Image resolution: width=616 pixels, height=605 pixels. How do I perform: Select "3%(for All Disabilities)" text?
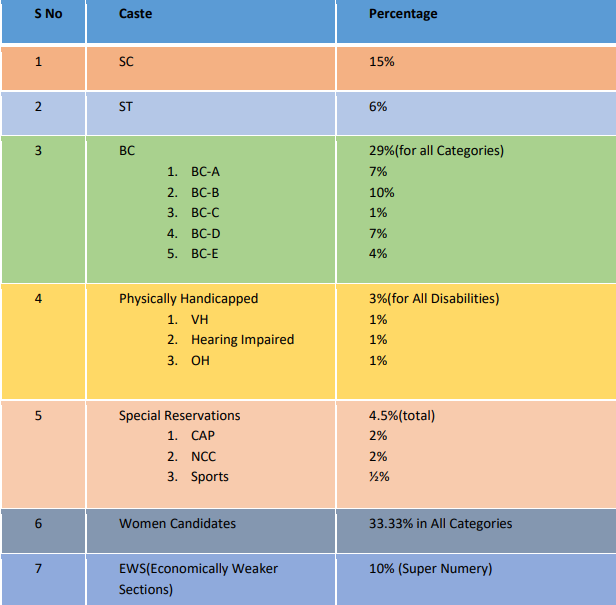pos(434,299)
